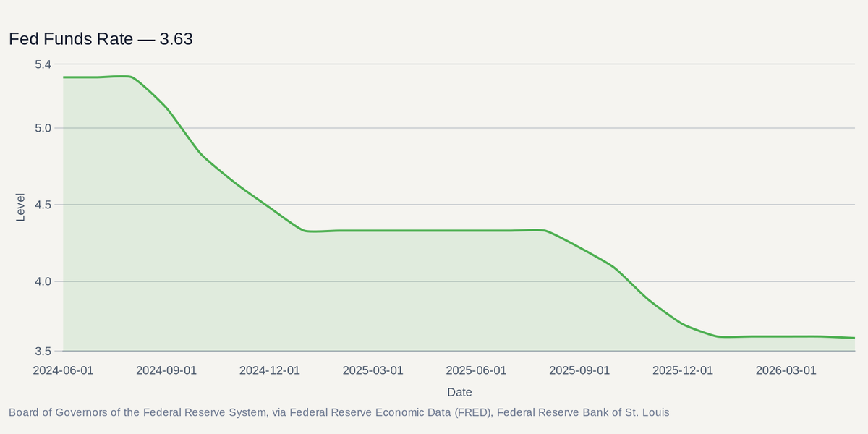Viewport: 868px width, 434px height.
Task: Click the y-axis label '5.4'
Action: point(43,64)
